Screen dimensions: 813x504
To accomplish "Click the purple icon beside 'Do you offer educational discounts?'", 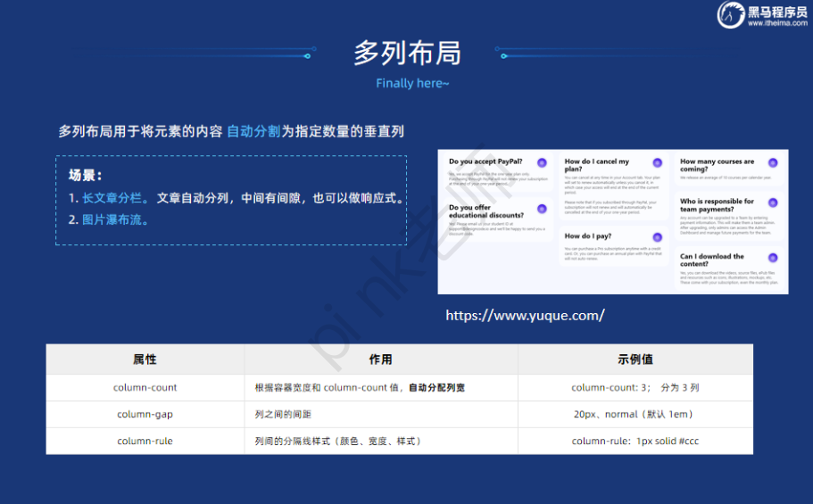I will click(x=542, y=209).
